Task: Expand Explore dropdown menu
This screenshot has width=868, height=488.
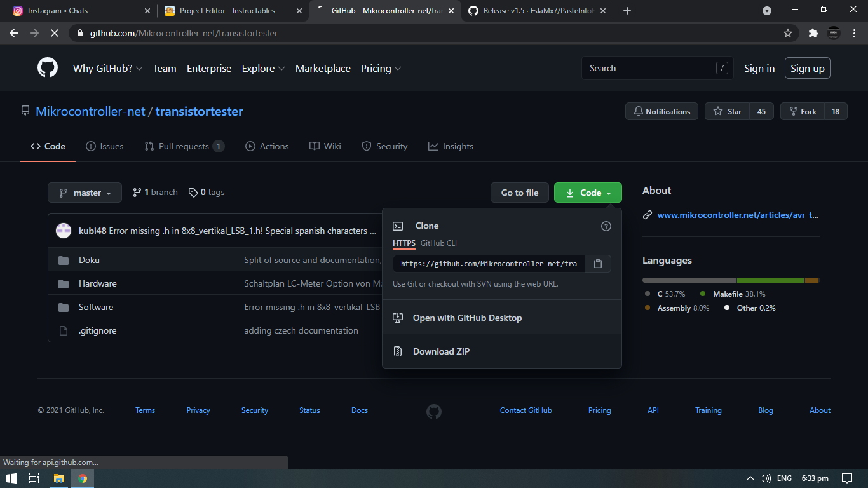Action: click(263, 68)
